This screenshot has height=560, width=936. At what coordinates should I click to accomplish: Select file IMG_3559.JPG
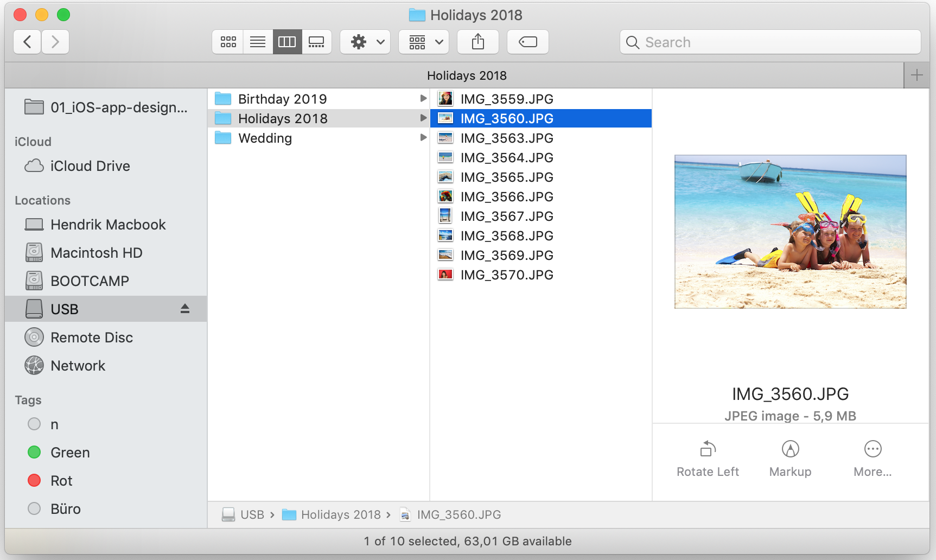coord(541,99)
